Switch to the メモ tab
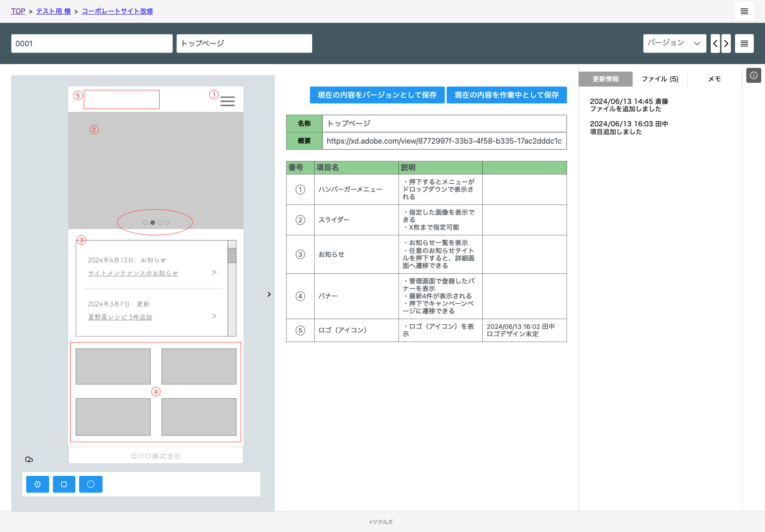765x532 pixels. pyautogui.click(x=714, y=79)
